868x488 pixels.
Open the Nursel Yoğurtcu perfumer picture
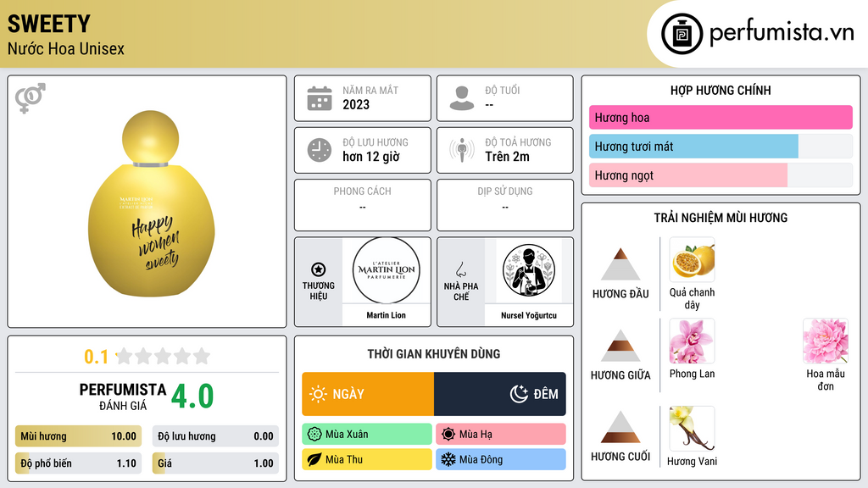tap(529, 270)
